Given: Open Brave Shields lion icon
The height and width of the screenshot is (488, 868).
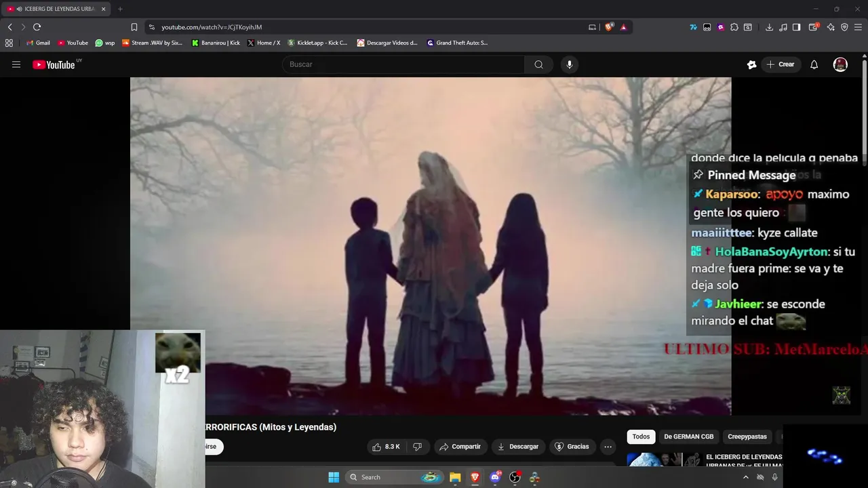Looking at the screenshot, I should 609,27.
